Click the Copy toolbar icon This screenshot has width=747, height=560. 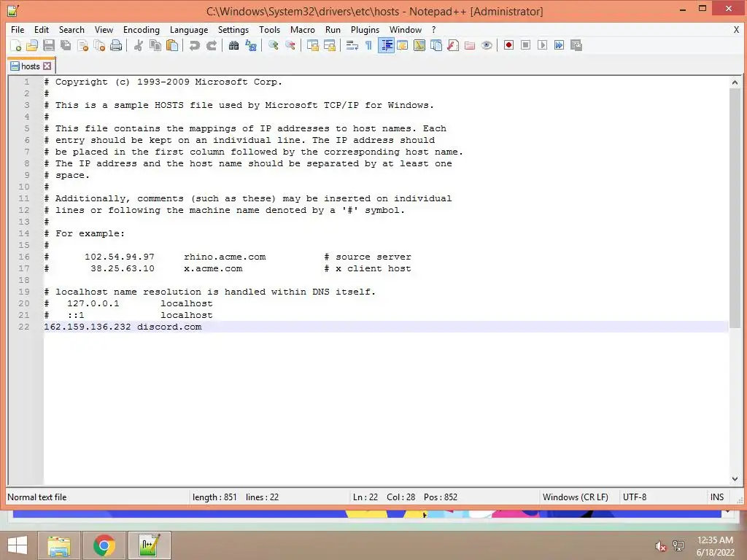click(155, 45)
